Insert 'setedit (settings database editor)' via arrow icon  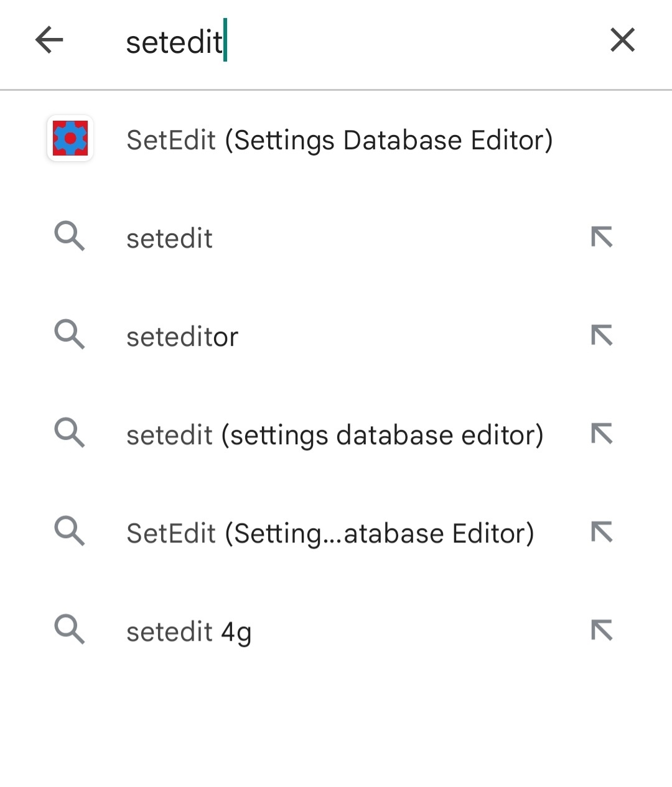(x=602, y=434)
